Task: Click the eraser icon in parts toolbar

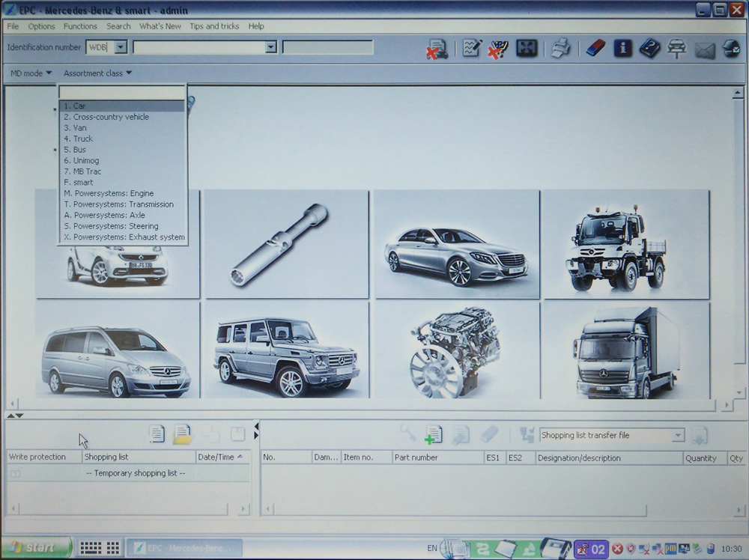Action: 488,434
